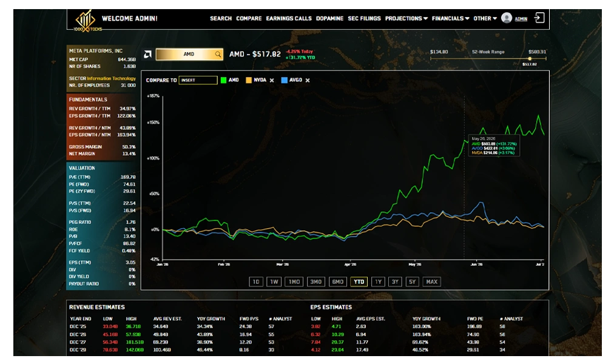Screen dimensions: 614x364
Task: Click the orange NVDA legend swatch
Action: coord(248,80)
